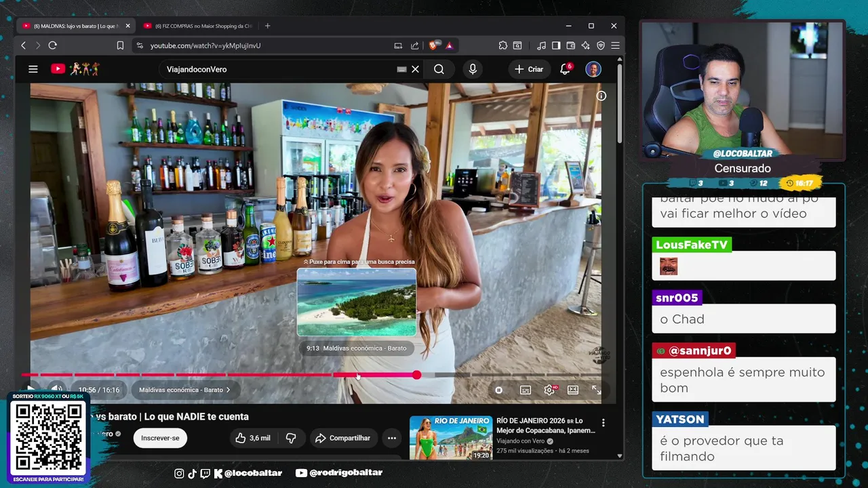
Task: Go back with the browser back arrow
Action: [23, 45]
